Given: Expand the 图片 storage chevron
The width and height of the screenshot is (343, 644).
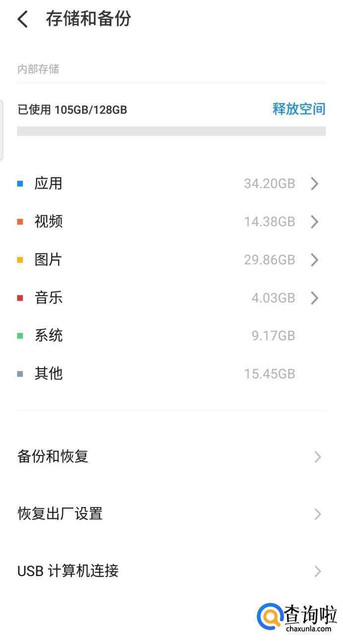Looking at the screenshot, I should pyautogui.click(x=314, y=260).
